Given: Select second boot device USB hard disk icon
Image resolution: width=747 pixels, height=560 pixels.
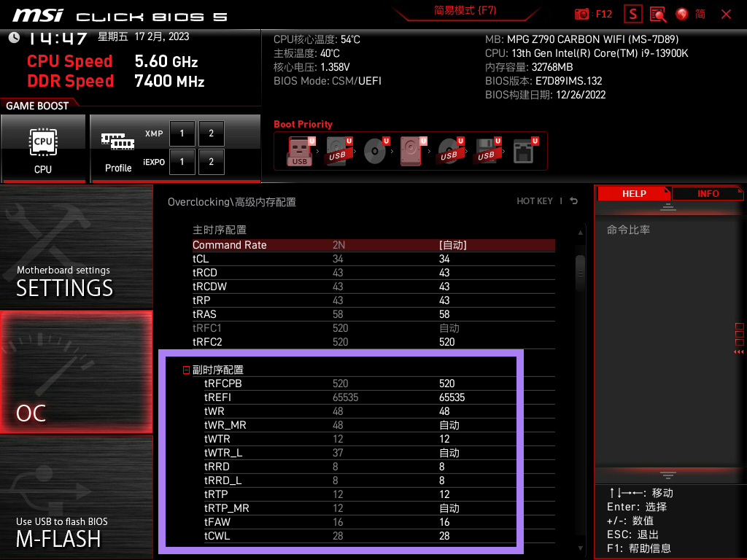Looking at the screenshot, I should pyautogui.click(x=338, y=151).
